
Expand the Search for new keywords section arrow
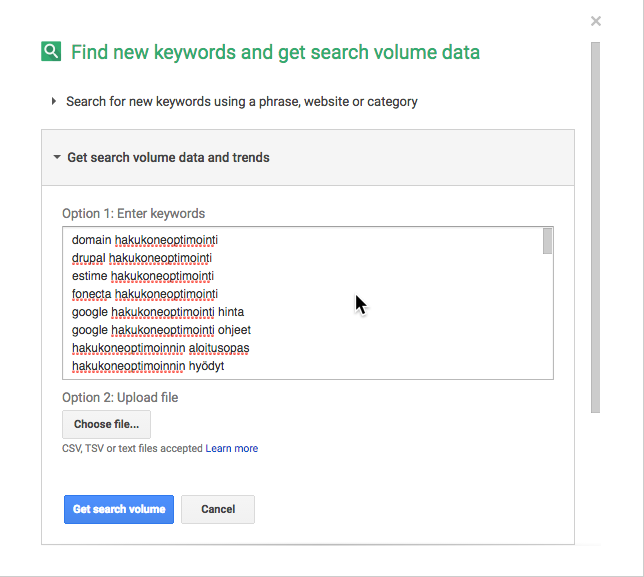coord(54,101)
